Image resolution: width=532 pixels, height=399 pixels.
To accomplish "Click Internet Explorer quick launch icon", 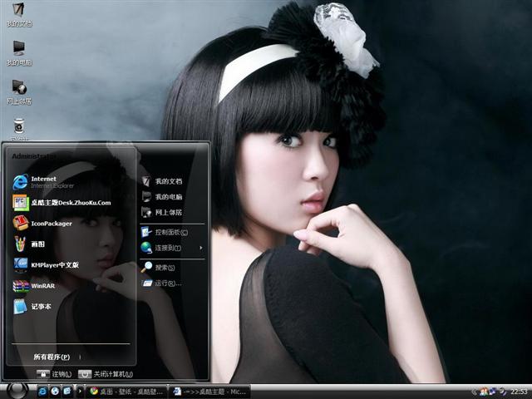I will [x=42, y=392].
